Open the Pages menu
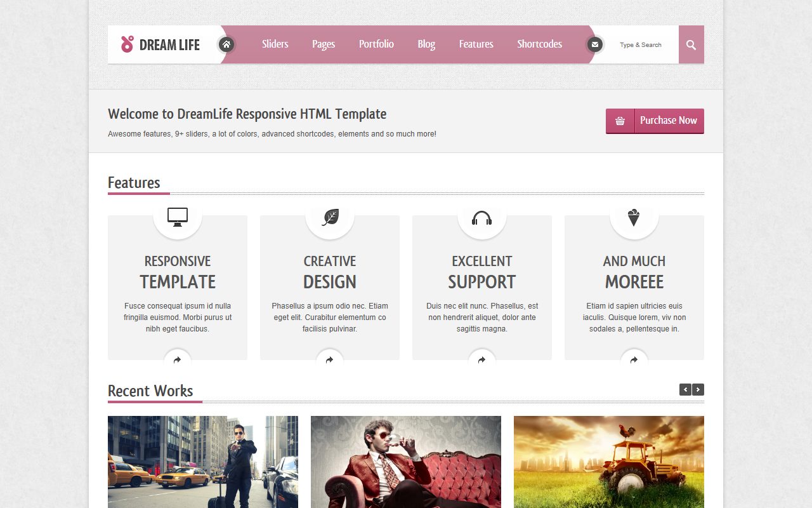This screenshot has height=508, width=812. (x=324, y=44)
